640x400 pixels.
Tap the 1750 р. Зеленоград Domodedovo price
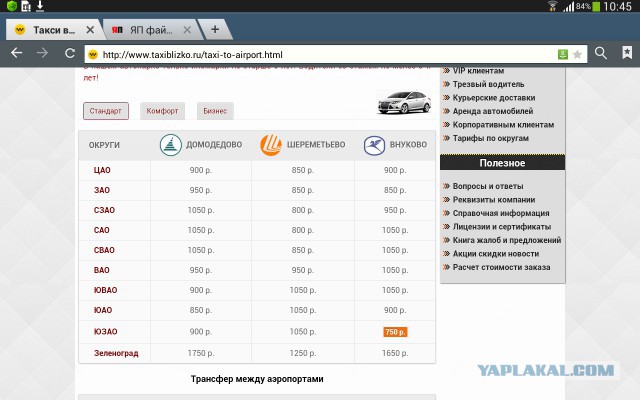(201, 353)
